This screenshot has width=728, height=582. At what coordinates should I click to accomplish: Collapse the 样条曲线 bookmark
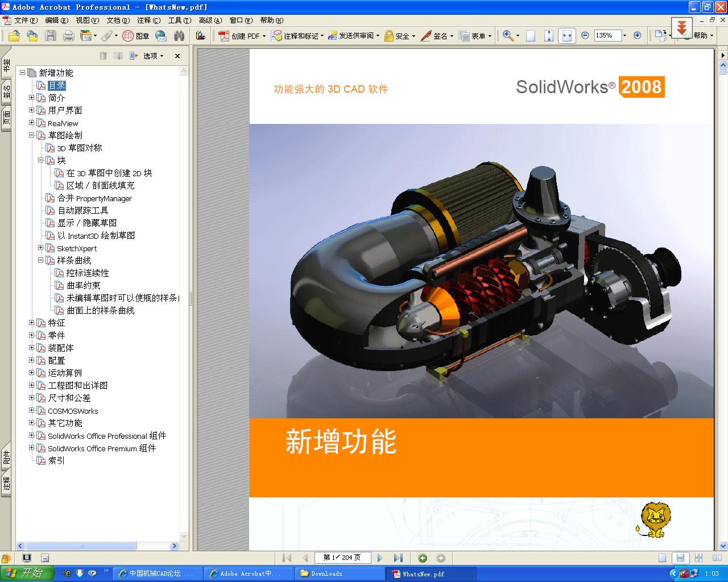pyautogui.click(x=41, y=260)
